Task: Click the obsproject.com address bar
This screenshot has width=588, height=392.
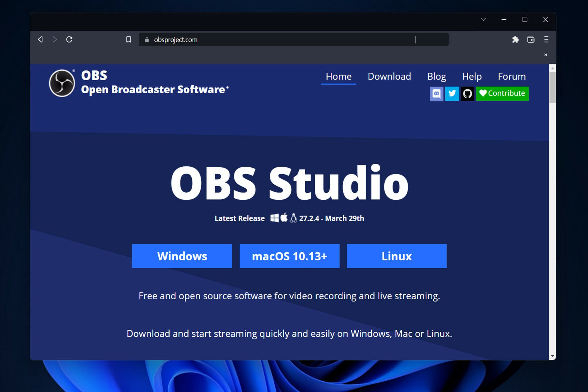Action: point(293,40)
